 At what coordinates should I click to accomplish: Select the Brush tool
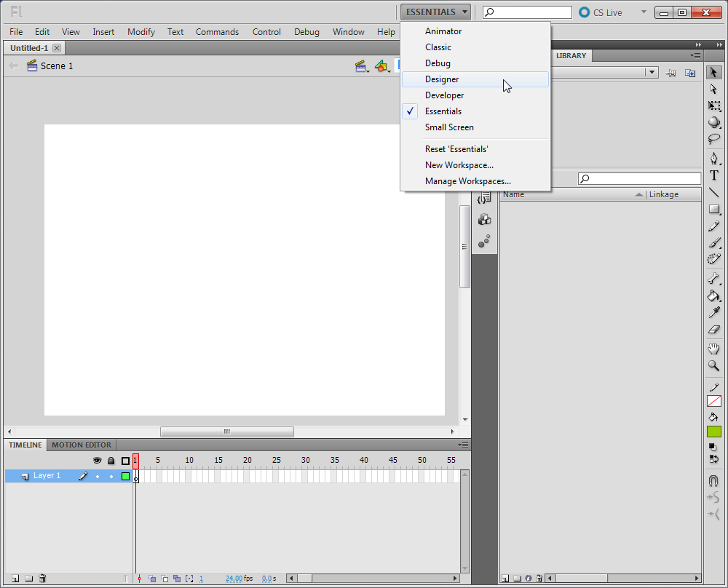click(x=713, y=243)
